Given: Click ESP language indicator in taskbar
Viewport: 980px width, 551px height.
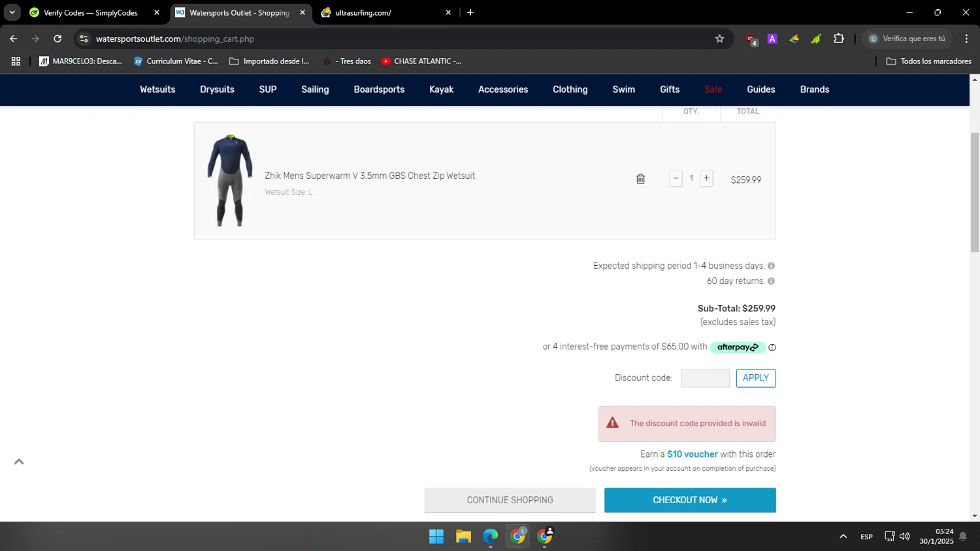Looking at the screenshot, I should (866, 537).
